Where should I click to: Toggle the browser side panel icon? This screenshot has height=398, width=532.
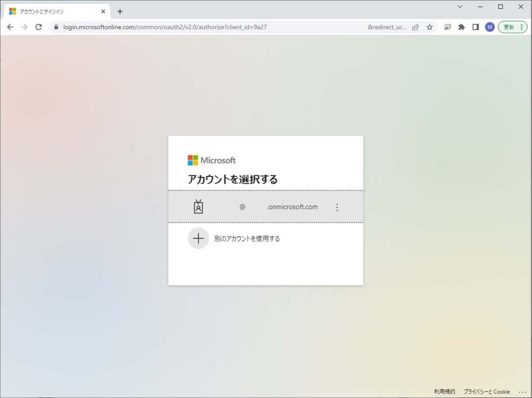475,27
